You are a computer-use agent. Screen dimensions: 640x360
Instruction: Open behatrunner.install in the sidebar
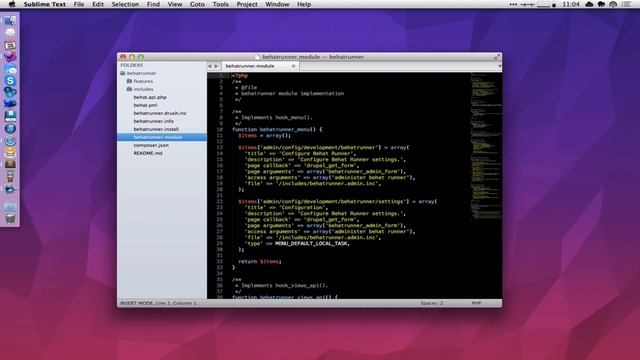pyautogui.click(x=156, y=129)
